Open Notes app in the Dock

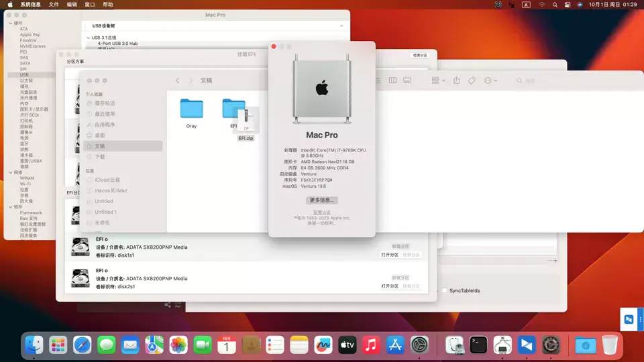pyautogui.click(x=299, y=345)
